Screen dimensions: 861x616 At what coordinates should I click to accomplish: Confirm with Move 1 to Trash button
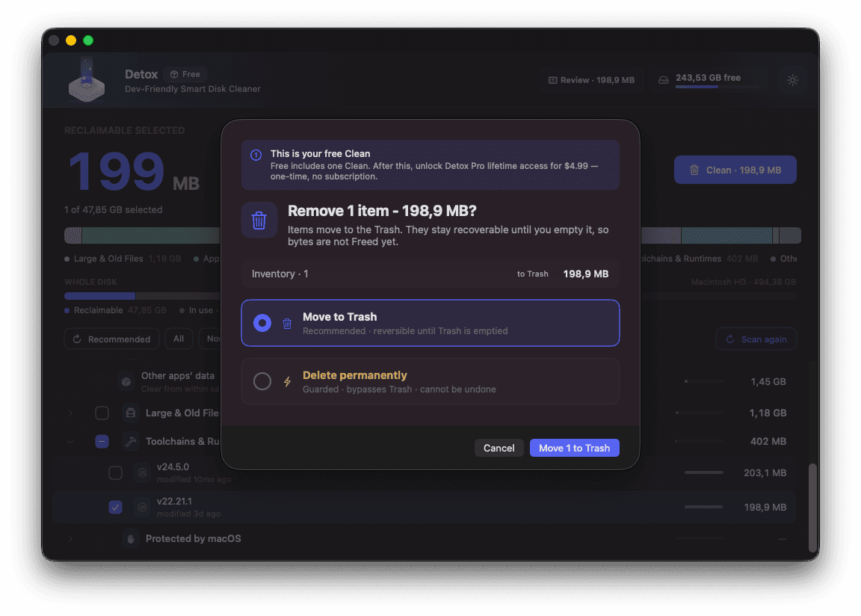574,448
